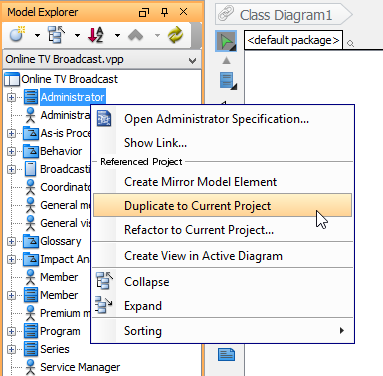Choose Duplicate to Current Project
The width and height of the screenshot is (383, 376).
[x=222, y=206]
